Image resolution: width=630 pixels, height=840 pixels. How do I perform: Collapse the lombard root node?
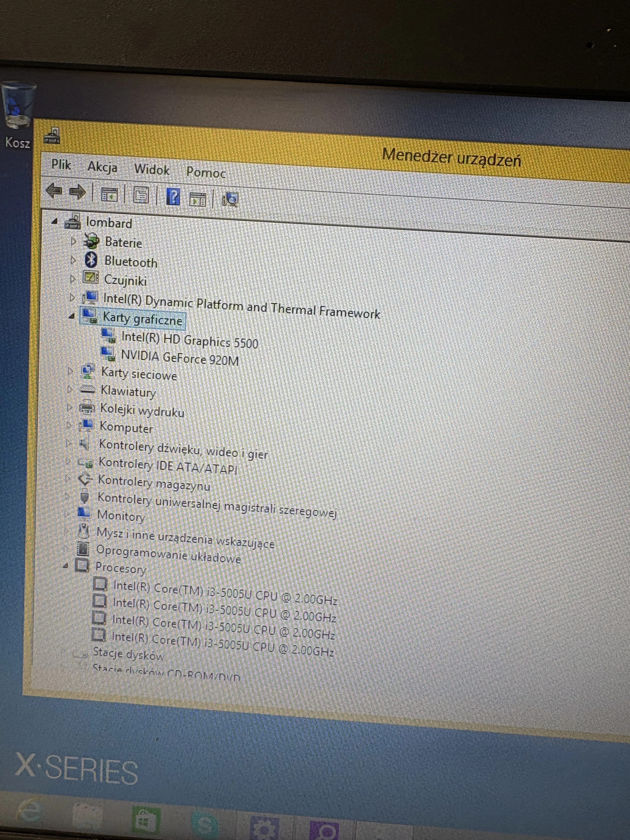pos(55,221)
